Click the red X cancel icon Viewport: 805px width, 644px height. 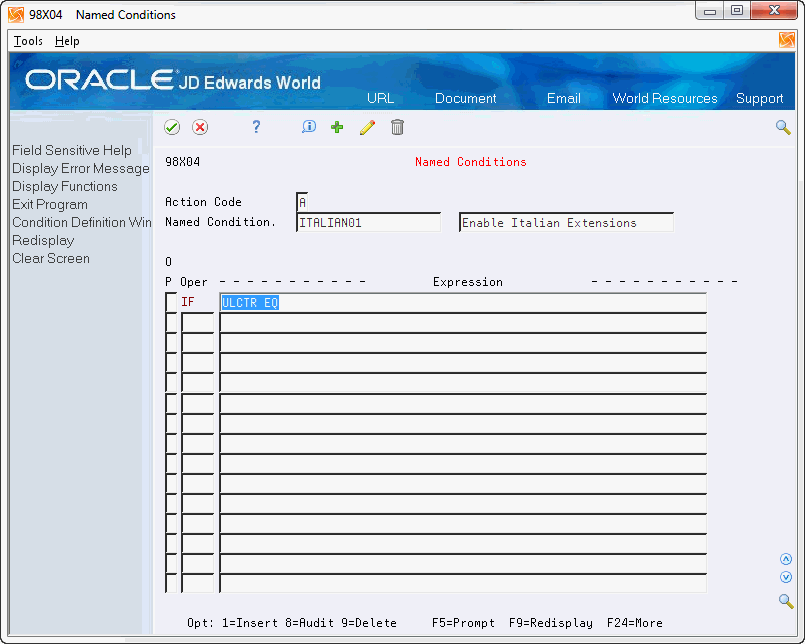(x=200, y=127)
